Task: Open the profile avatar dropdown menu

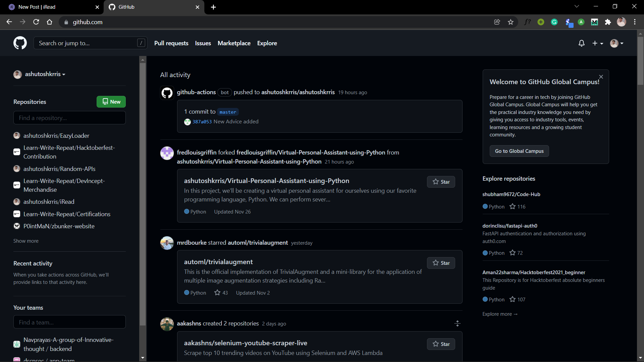Action: click(616, 43)
